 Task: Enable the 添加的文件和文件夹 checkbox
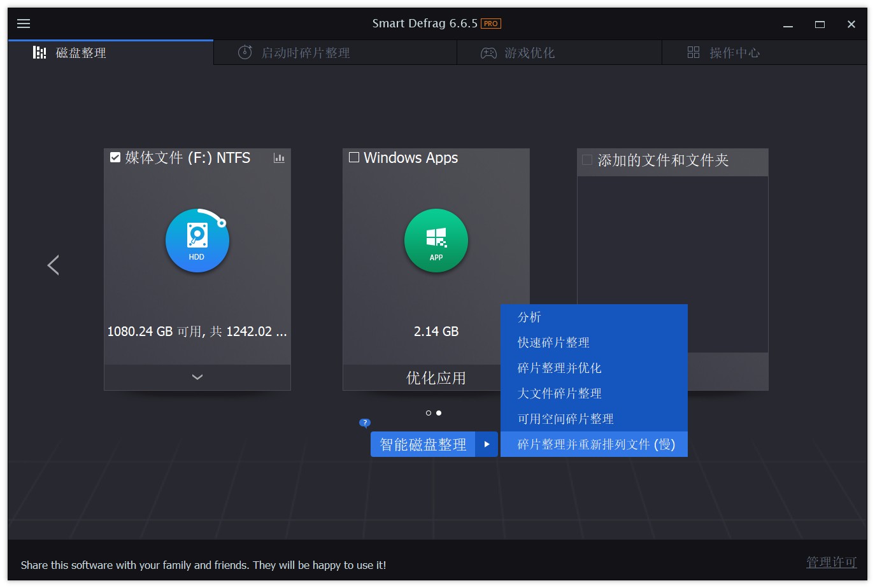coord(587,161)
